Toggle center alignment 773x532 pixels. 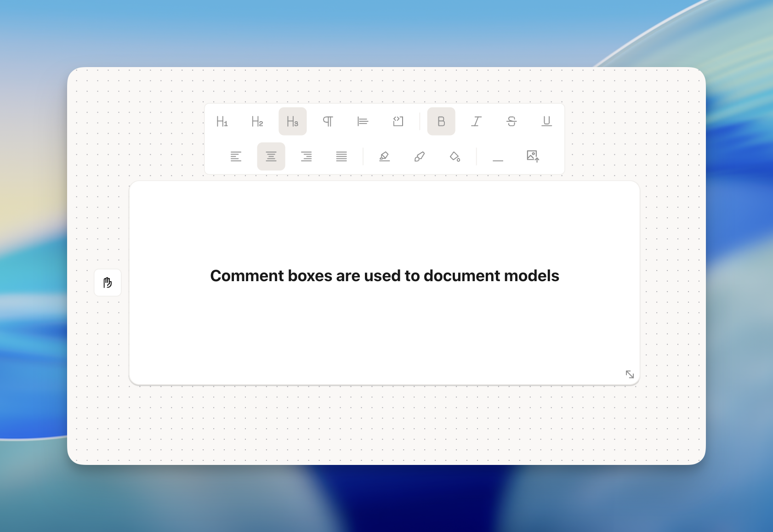click(x=271, y=157)
